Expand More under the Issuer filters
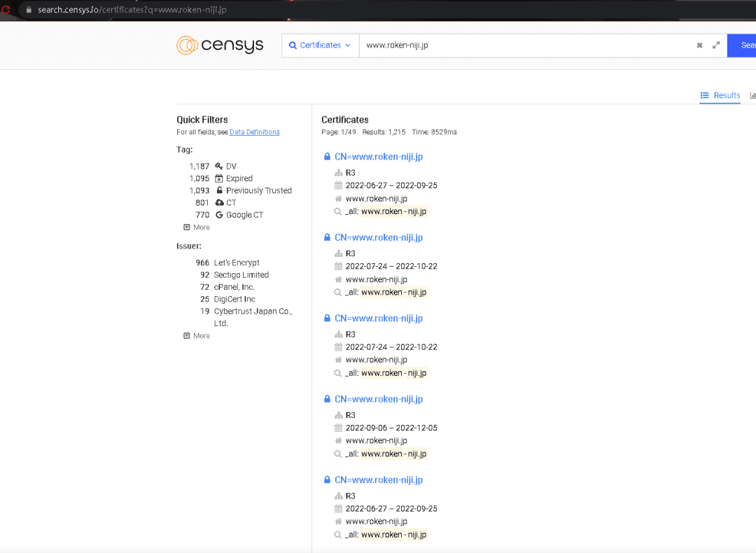The image size is (756, 553). [x=197, y=335]
